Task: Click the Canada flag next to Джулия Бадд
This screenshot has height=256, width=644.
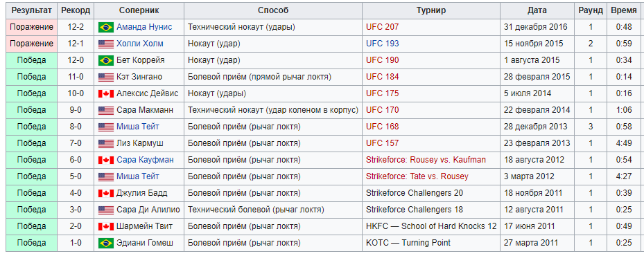Action: [x=106, y=194]
